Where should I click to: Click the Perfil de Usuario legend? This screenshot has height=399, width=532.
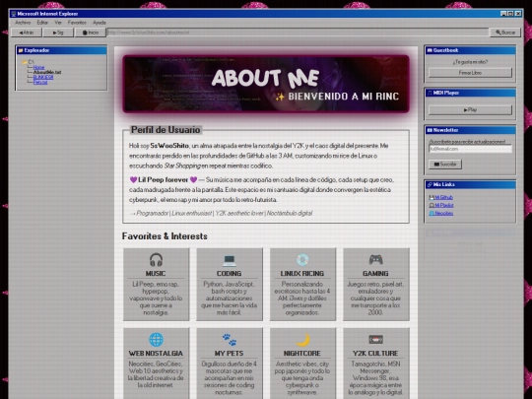tap(166, 130)
